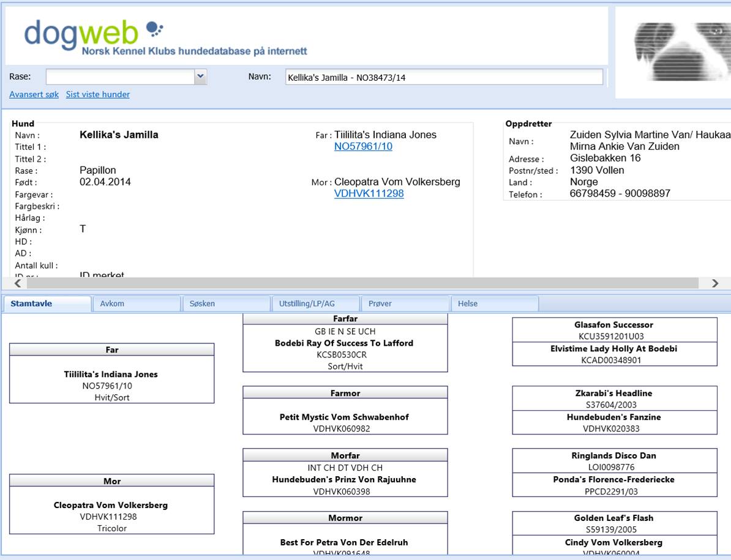The height and width of the screenshot is (560, 731).
Task: Select Tiililita's Indiana Jones in the Far pedigree box
Action: [111, 374]
